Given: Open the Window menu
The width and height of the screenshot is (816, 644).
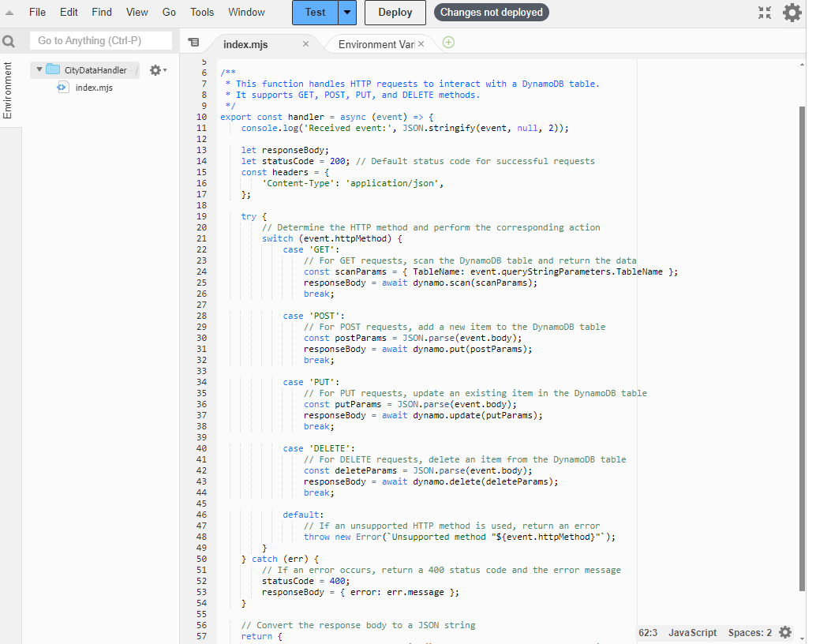Looking at the screenshot, I should 246,12.
